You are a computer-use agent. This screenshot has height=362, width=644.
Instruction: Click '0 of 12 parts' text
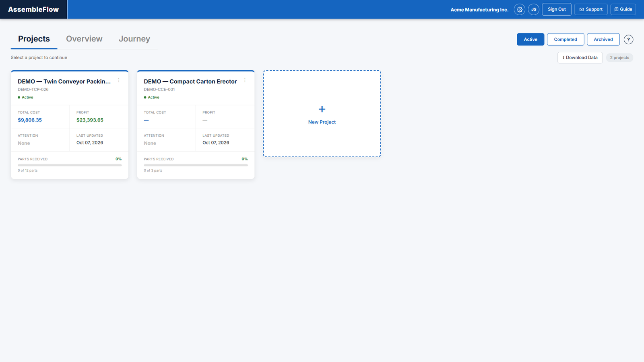pos(27,171)
